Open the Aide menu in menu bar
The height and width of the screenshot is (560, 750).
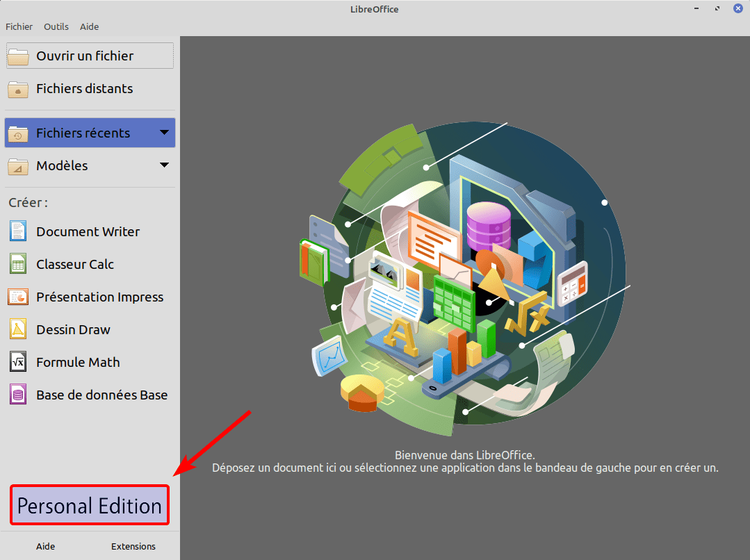[x=89, y=27]
